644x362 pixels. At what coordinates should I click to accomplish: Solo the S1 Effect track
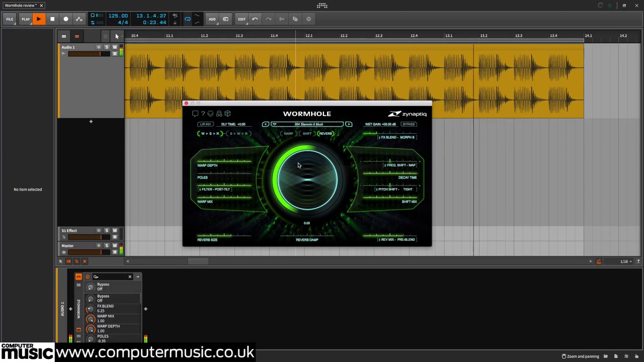(107, 230)
